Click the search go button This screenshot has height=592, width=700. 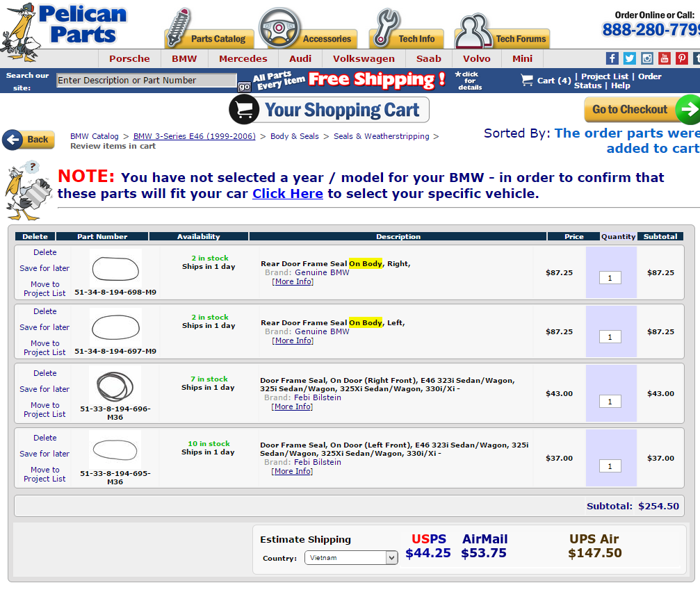click(x=244, y=87)
